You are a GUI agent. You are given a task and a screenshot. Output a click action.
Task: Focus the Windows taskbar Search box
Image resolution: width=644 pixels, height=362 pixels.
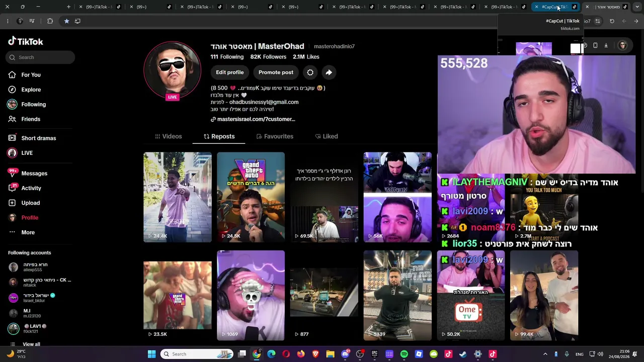198,354
